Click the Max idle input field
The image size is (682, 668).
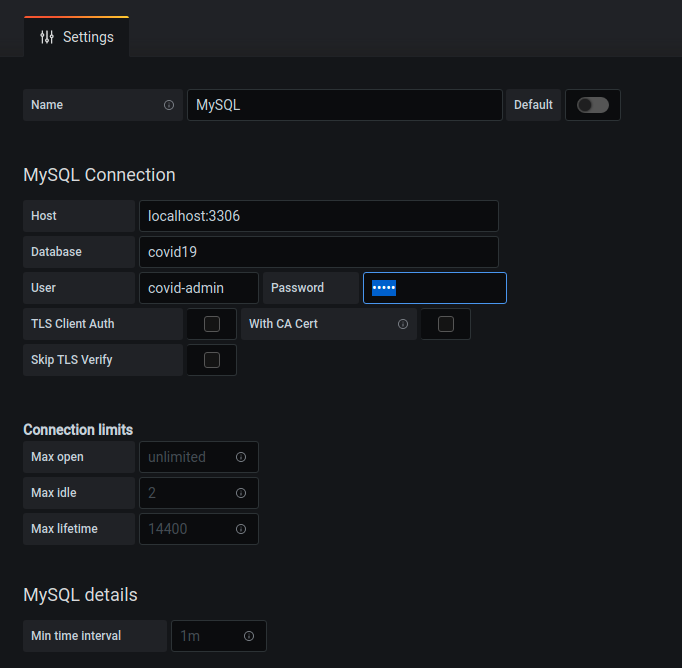(185, 493)
